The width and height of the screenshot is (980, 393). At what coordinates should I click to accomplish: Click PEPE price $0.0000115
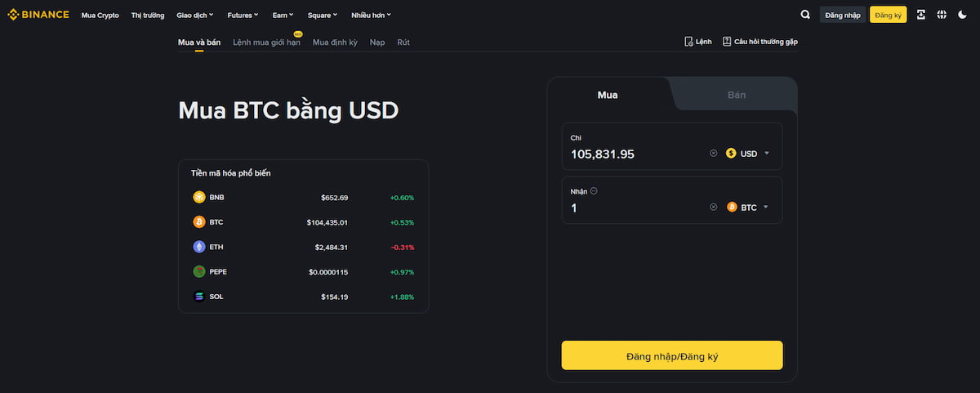click(x=328, y=272)
